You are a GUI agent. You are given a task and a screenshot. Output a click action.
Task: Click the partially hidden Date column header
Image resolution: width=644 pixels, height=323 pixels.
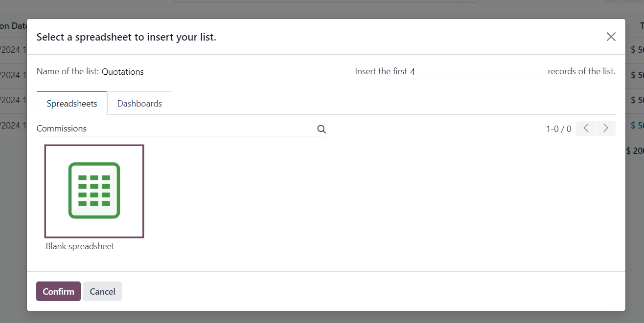[x=13, y=25]
